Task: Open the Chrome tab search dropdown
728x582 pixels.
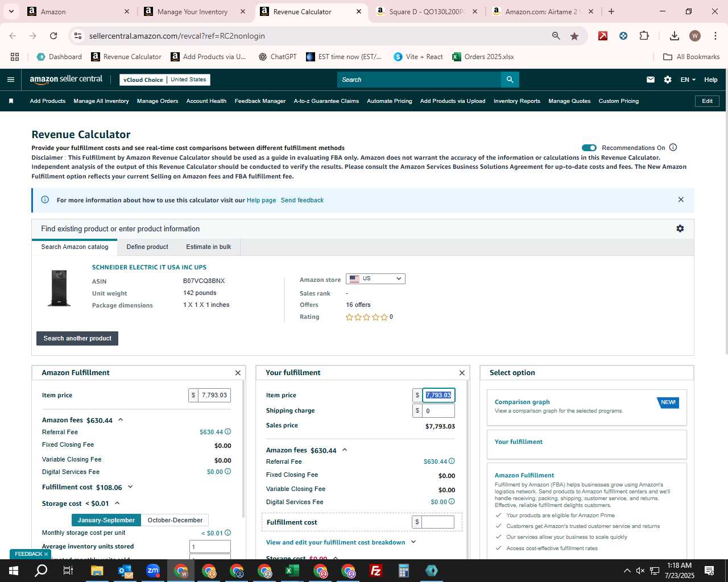Action: coord(11,11)
